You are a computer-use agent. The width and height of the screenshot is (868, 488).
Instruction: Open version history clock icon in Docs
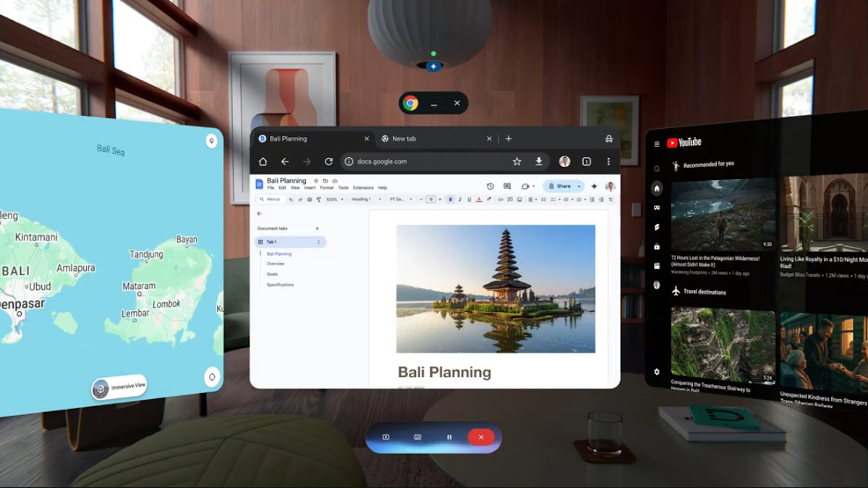(x=490, y=186)
